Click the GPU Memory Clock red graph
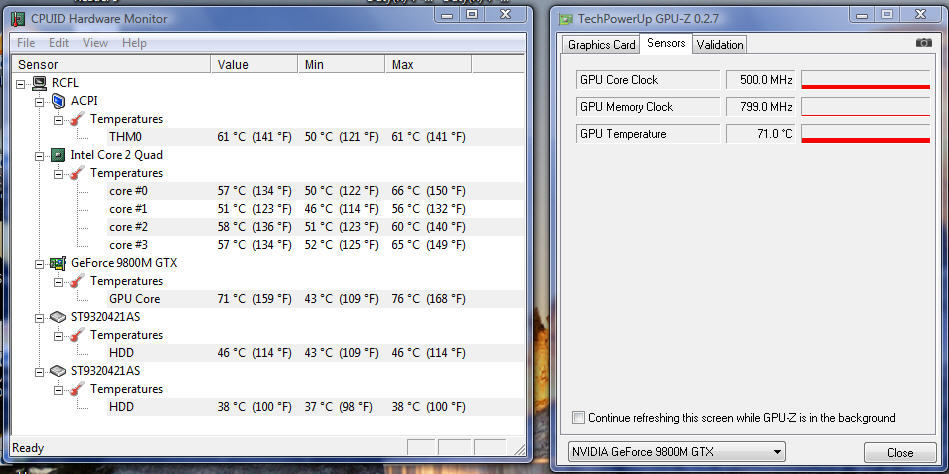 tap(865, 107)
